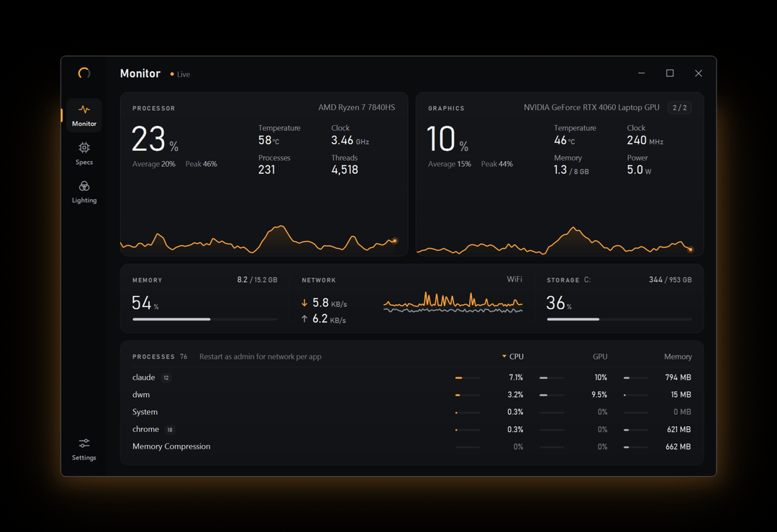The width and height of the screenshot is (777, 532).
Task: Select the dwm process row
Action: click(412, 395)
